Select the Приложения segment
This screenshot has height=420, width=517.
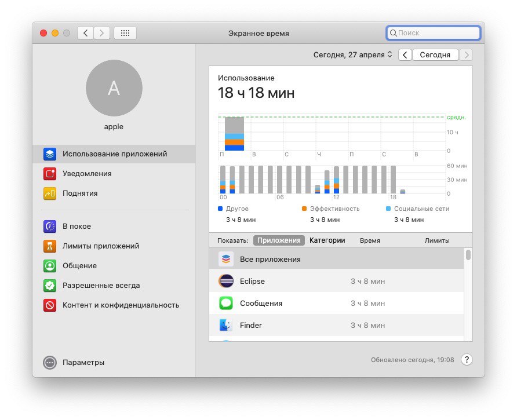click(x=279, y=240)
